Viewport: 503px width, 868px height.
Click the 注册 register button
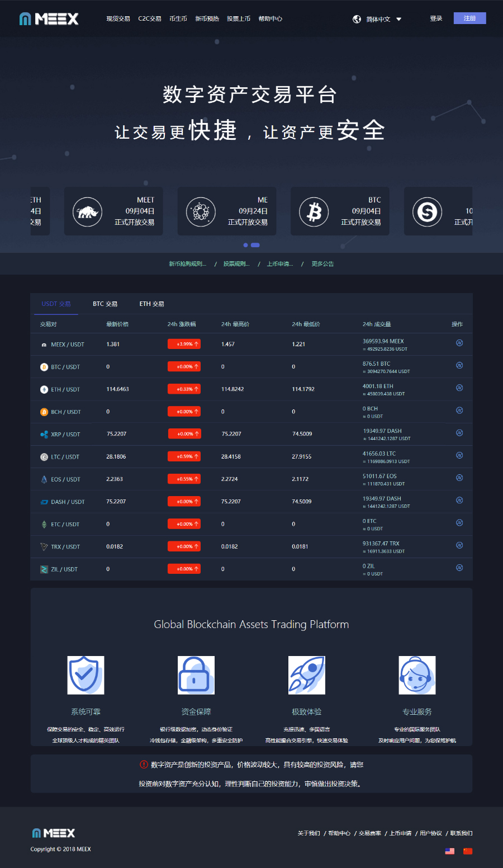(469, 18)
